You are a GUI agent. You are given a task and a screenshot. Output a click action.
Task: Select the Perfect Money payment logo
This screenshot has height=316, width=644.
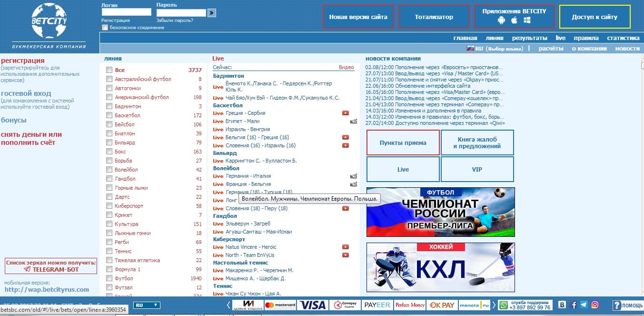410,305
